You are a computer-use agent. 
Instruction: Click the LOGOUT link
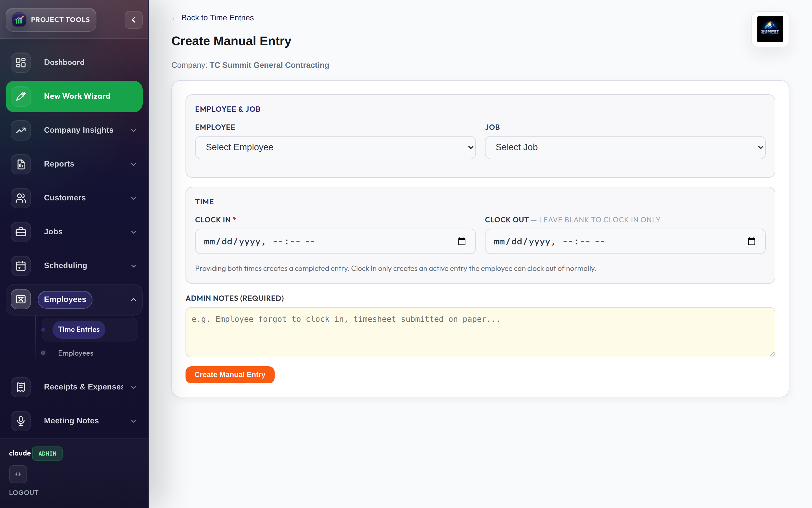[24, 492]
